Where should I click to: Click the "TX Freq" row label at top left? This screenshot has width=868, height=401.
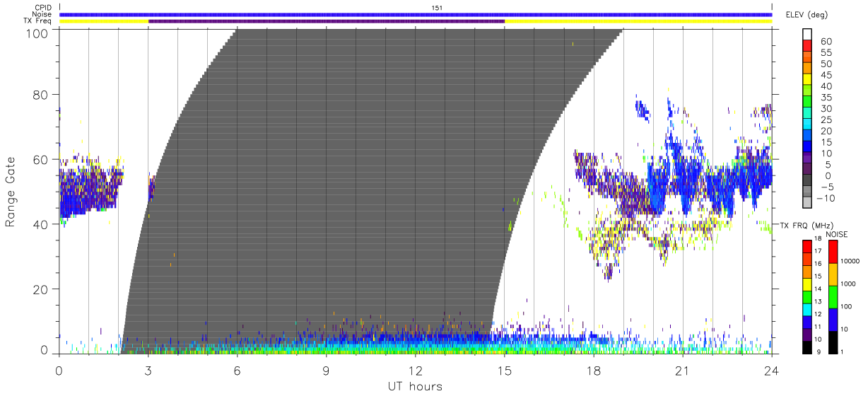tap(38, 21)
